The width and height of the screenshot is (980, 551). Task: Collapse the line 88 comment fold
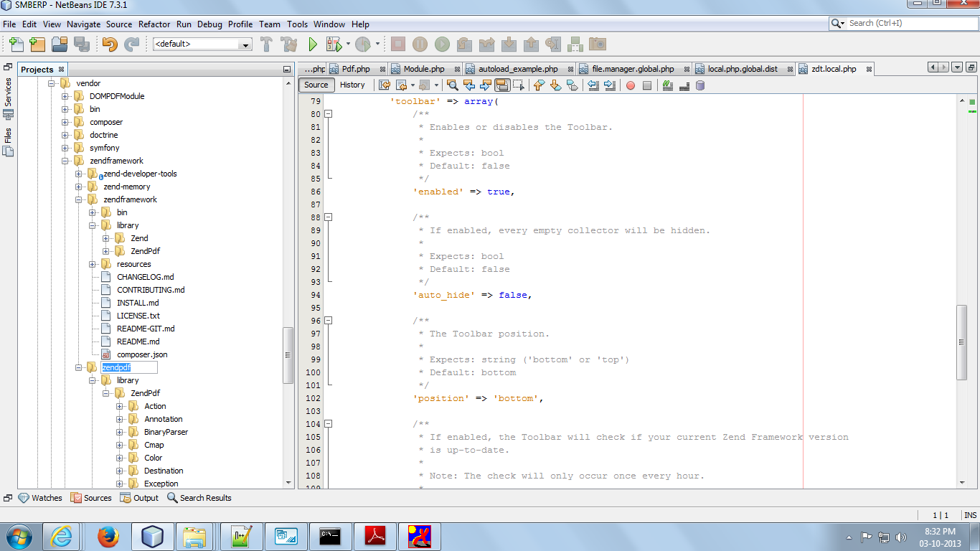click(x=329, y=217)
